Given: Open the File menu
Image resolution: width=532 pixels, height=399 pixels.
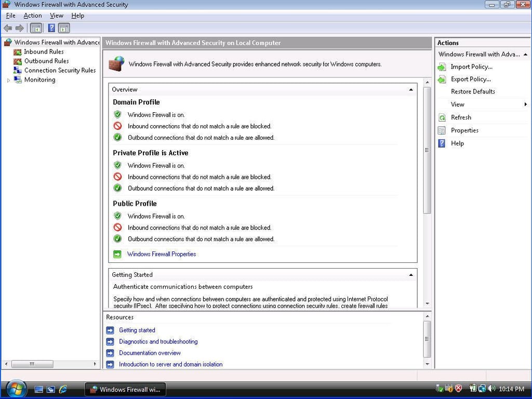Looking at the screenshot, I should [x=11, y=16].
